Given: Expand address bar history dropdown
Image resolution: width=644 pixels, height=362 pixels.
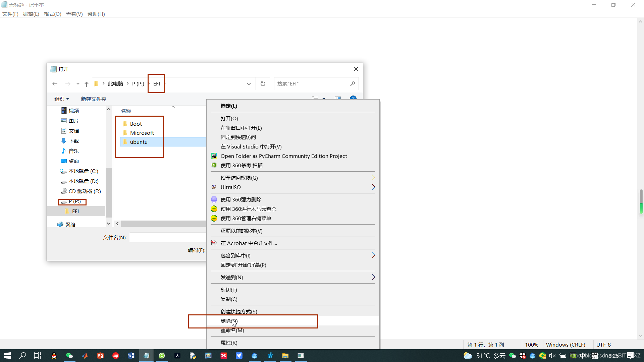Looking at the screenshot, I should click(x=249, y=84).
